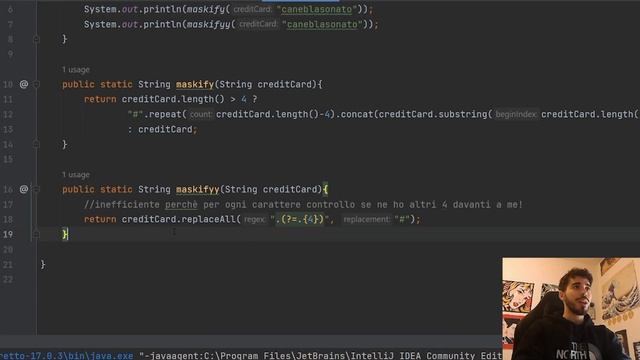Click the highlighted closing brace on line 19
Viewport: 640px width, 360px height.
[x=65, y=234]
